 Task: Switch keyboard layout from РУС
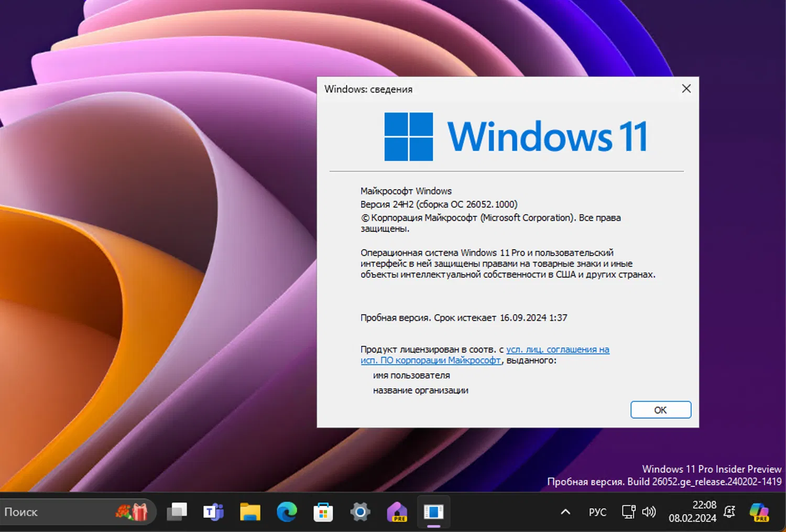pos(597,512)
